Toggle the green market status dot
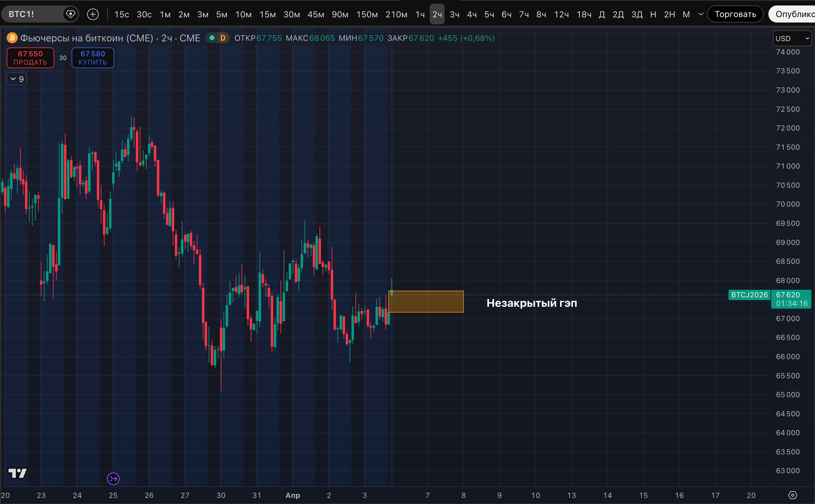 click(x=212, y=38)
